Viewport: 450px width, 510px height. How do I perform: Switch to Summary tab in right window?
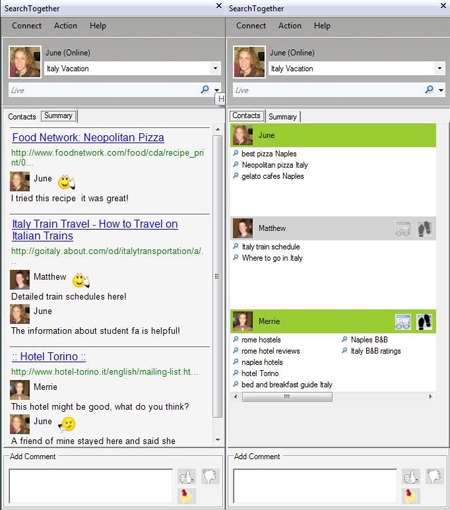pos(283,117)
